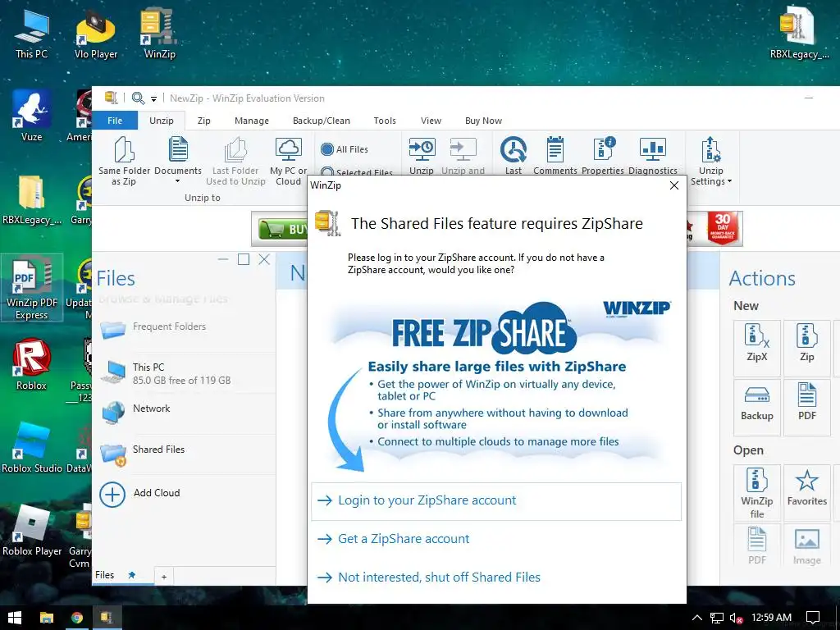This screenshot has height=630, width=840.
Task: Select Vuze desktop shortcut
Action: click(x=32, y=116)
